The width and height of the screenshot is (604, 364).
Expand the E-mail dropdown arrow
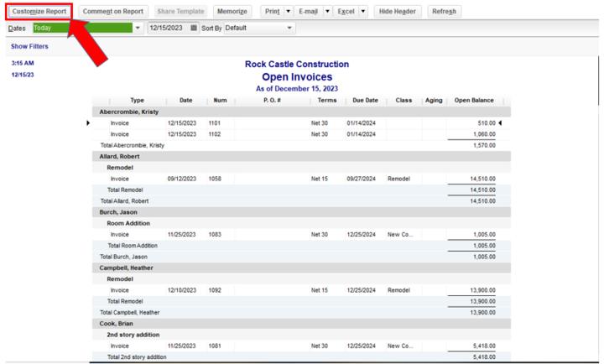click(x=326, y=12)
